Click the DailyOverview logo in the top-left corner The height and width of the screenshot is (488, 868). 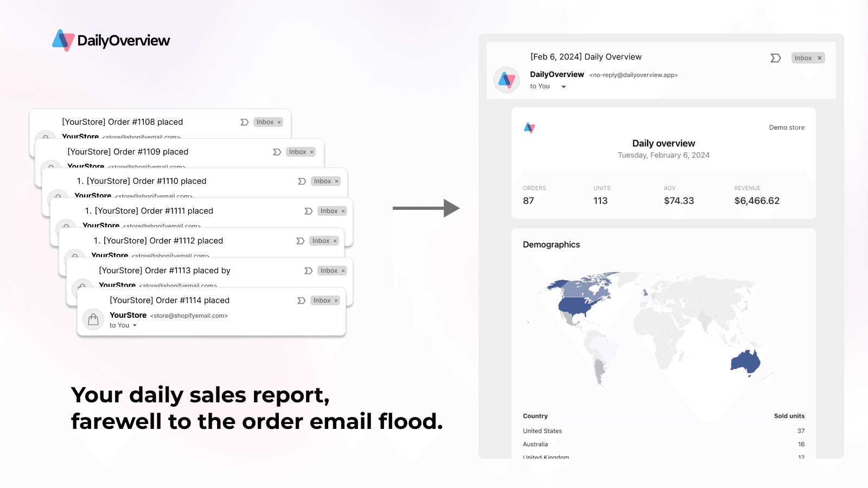point(111,40)
